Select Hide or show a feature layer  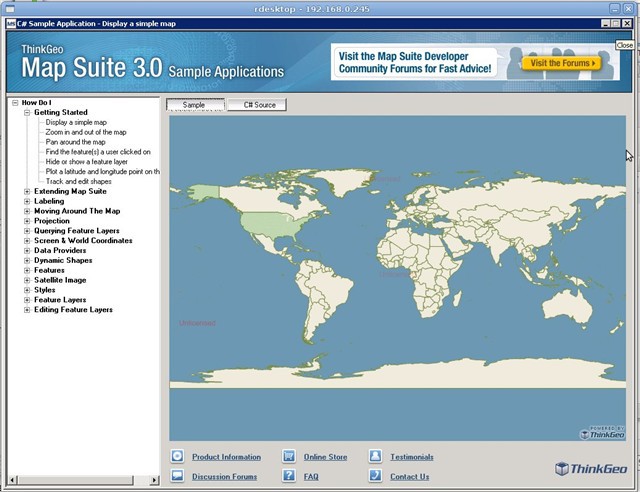point(87,162)
